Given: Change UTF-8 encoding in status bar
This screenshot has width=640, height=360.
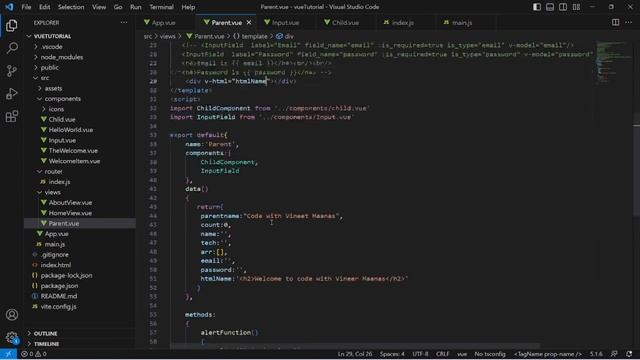Looking at the screenshot, I should point(420,354).
